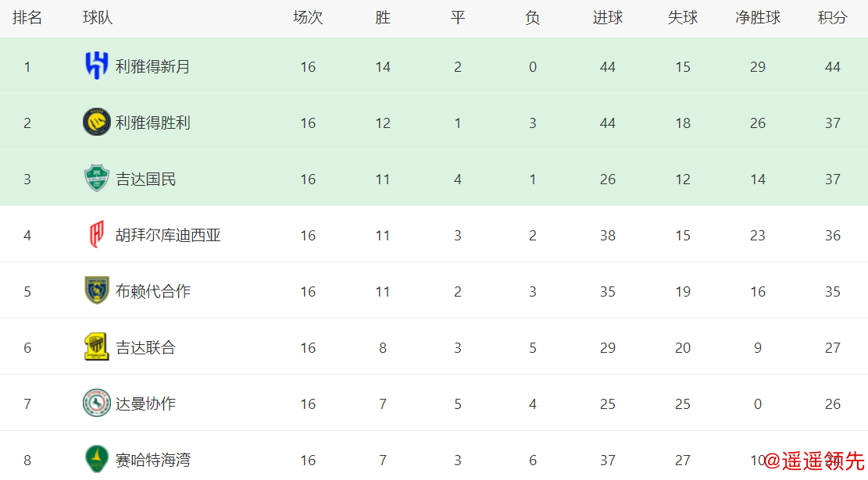868x480 pixels.
Task: Click the 利雅得胜利 team crest
Action: tap(97, 123)
